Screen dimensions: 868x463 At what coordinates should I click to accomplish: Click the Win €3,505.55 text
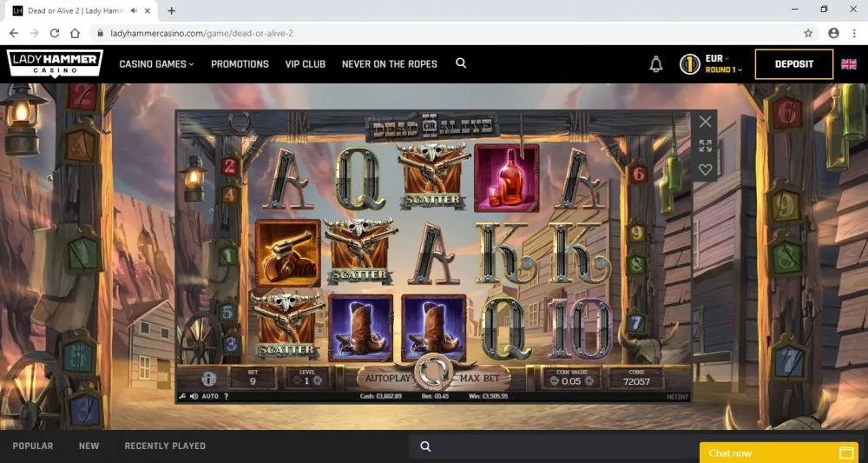coord(487,396)
